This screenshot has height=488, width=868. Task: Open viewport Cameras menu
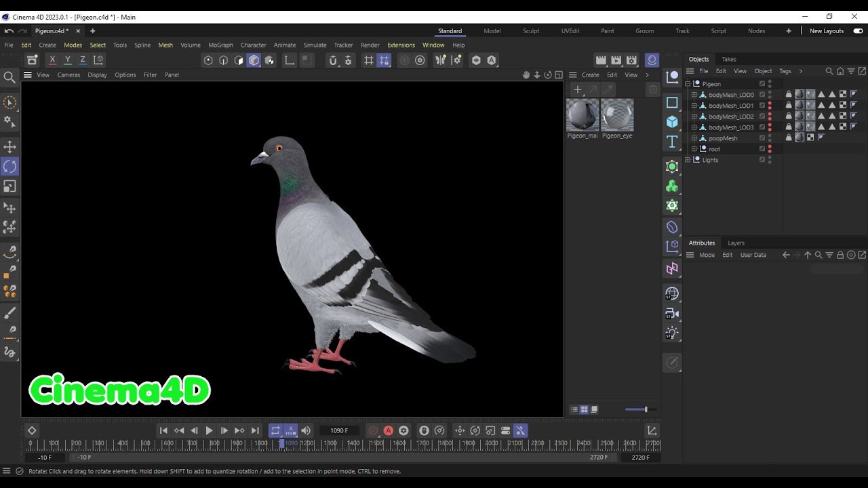point(68,75)
